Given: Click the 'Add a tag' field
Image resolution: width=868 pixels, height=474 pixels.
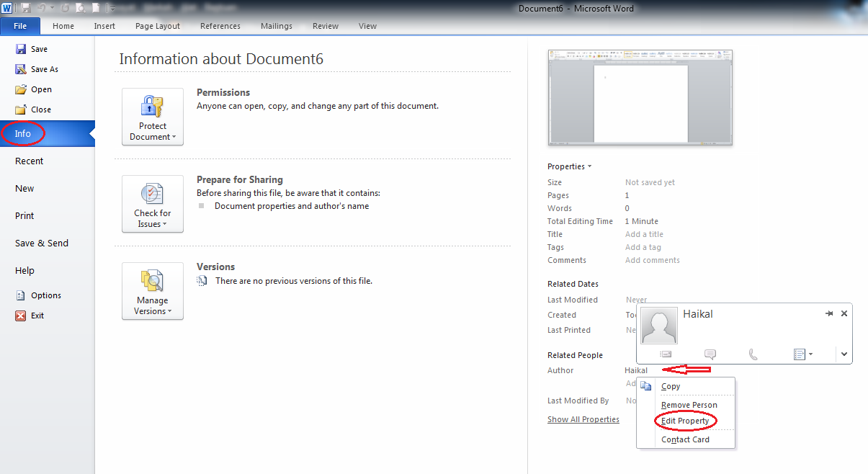Looking at the screenshot, I should [x=643, y=247].
